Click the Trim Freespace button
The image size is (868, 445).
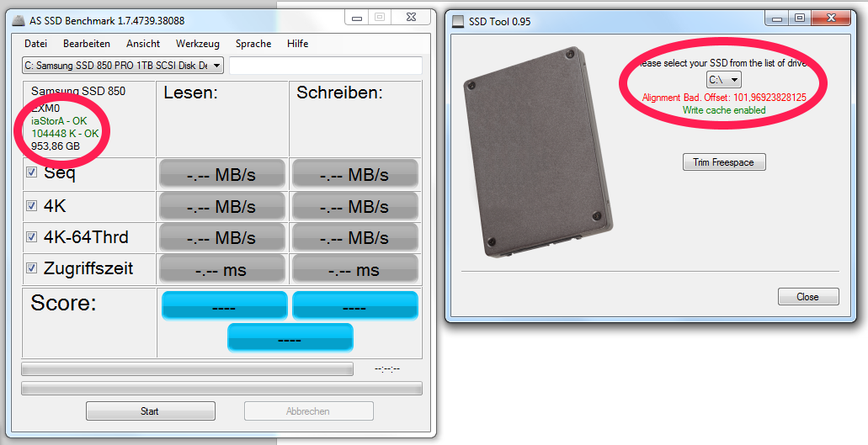click(723, 162)
